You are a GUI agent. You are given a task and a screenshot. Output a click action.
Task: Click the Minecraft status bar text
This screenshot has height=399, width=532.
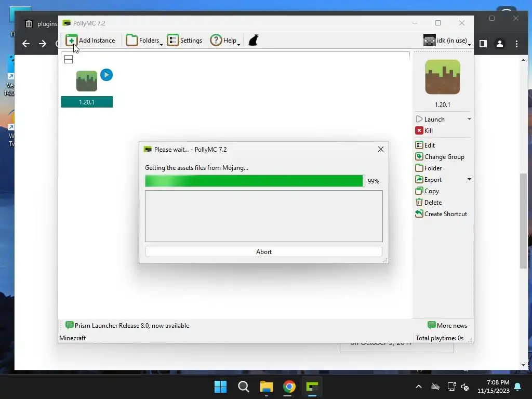(72, 338)
